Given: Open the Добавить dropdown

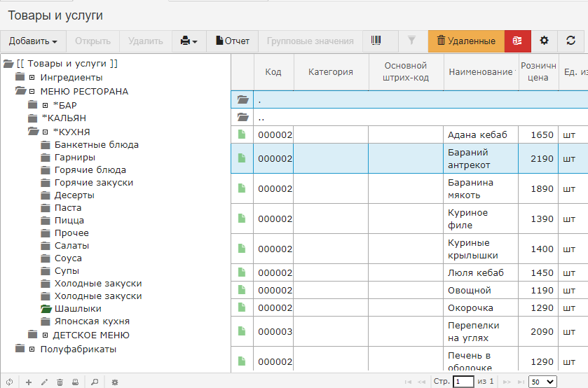Looking at the screenshot, I should click(33, 41).
